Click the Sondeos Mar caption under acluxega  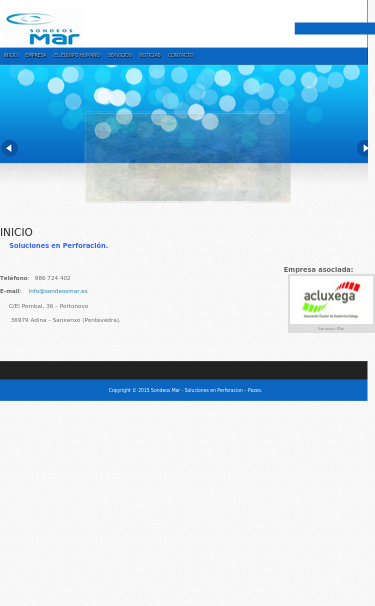click(331, 329)
